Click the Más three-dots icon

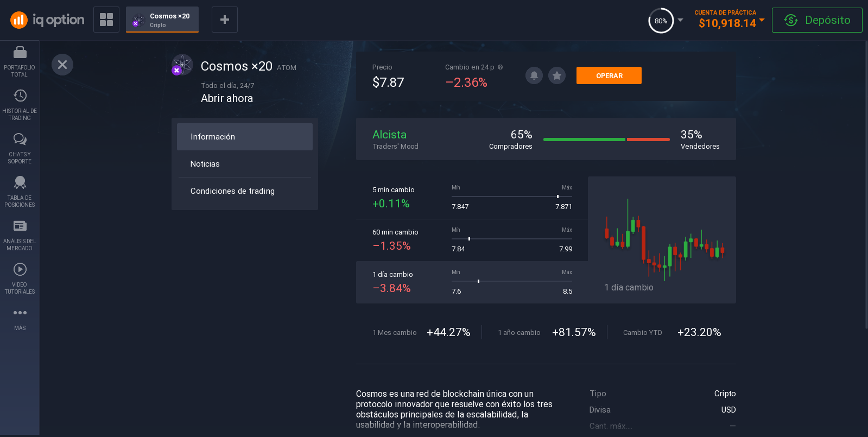(x=20, y=313)
